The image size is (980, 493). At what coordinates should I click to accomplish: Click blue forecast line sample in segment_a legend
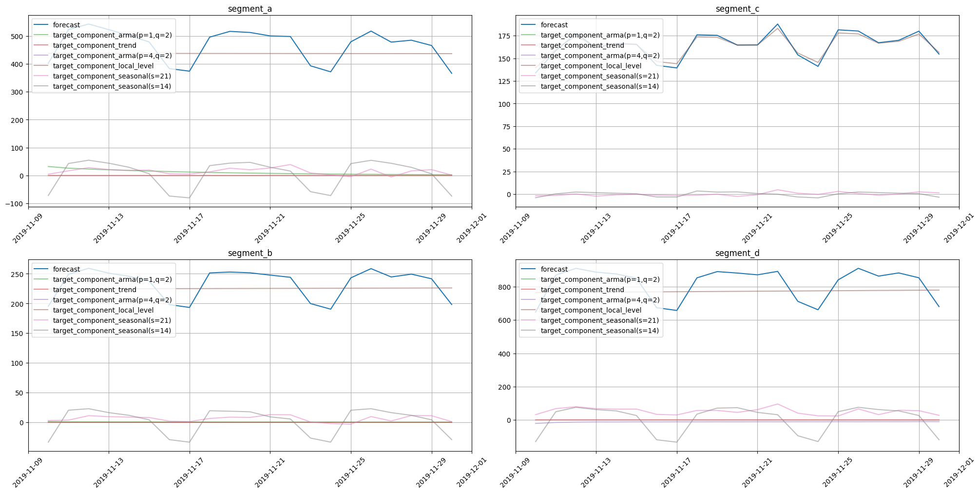coord(41,25)
